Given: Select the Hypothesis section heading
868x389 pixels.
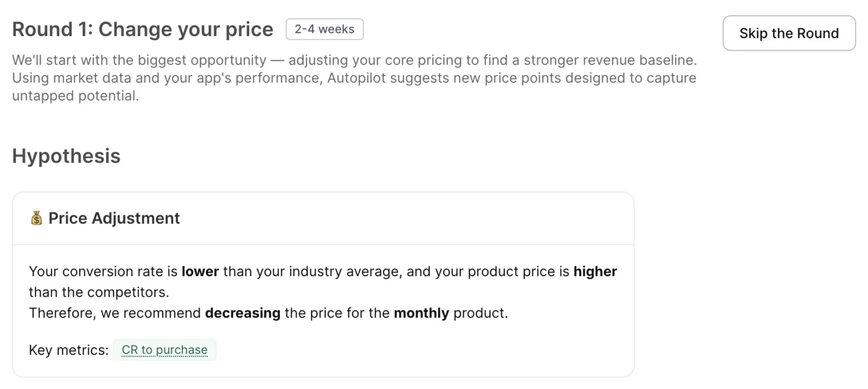Looking at the screenshot, I should point(66,156).
